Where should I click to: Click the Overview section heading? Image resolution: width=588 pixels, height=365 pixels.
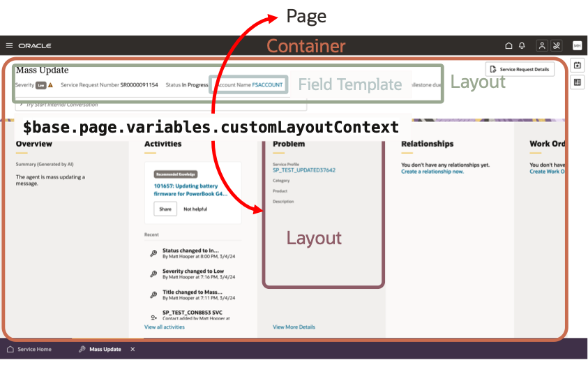pos(33,144)
